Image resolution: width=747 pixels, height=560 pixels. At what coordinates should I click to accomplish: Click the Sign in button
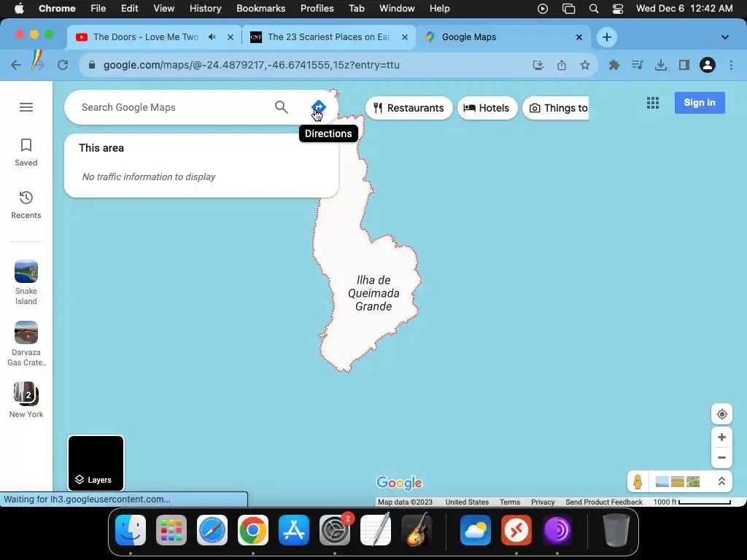(700, 103)
